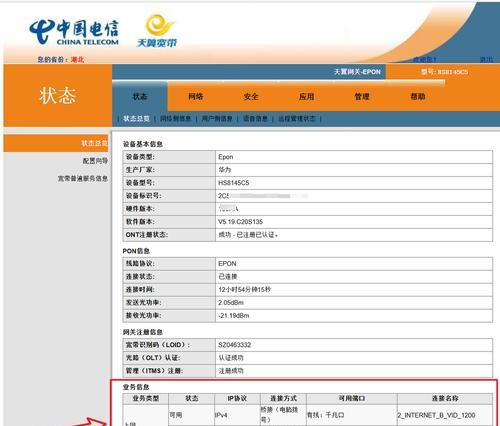This screenshot has width=500, height=426.
Task: Click the 状态 column header in 业务信息 table
Action: (x=192, y=398)
